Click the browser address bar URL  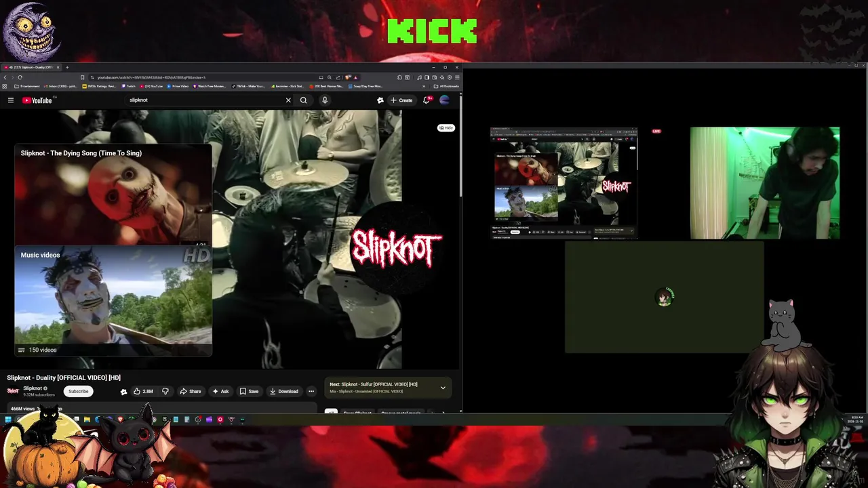(x=151, y=77)
